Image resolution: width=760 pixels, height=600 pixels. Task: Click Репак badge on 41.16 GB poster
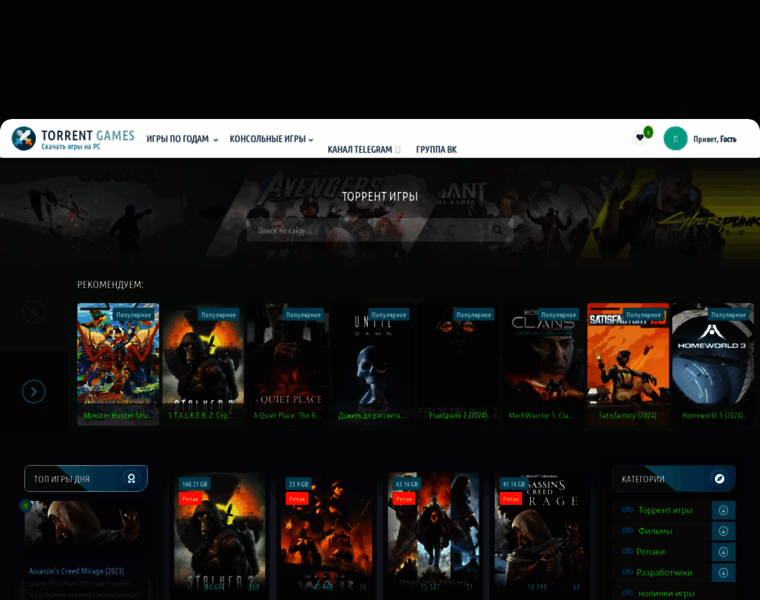[510, 499]
